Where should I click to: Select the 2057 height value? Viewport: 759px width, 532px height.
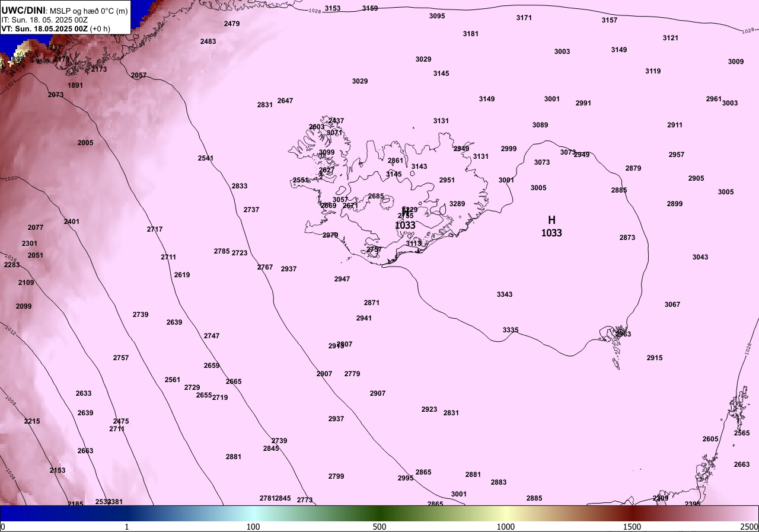coord(139,75)
